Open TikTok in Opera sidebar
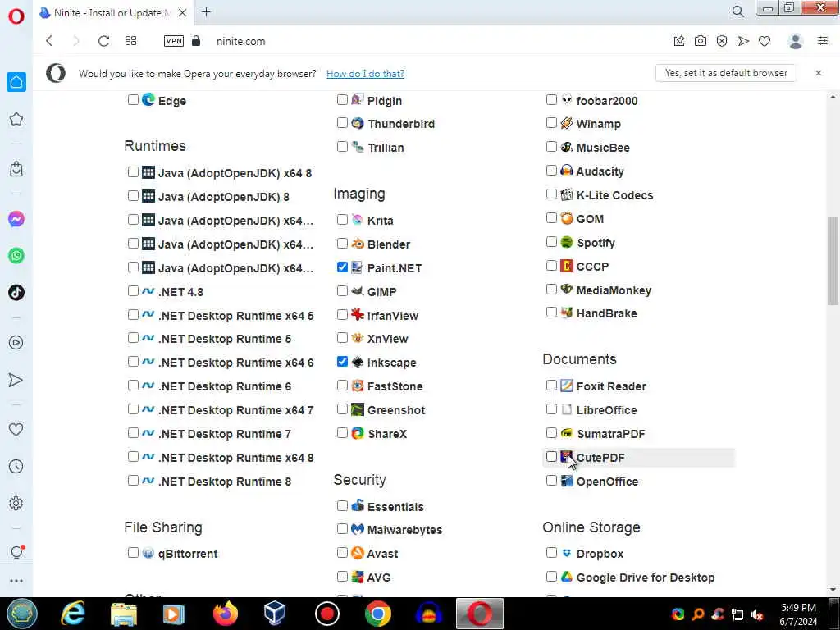Image resolution: width=840 pixels, height=630 pixels. tap(16, 293)
